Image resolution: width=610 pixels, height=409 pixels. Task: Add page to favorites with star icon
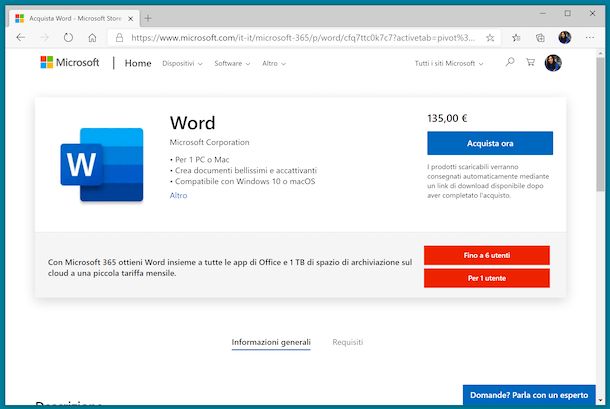click(490, 38)
